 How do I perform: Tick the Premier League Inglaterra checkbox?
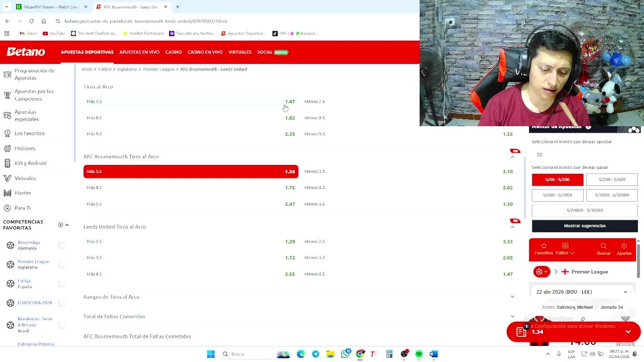62,264
